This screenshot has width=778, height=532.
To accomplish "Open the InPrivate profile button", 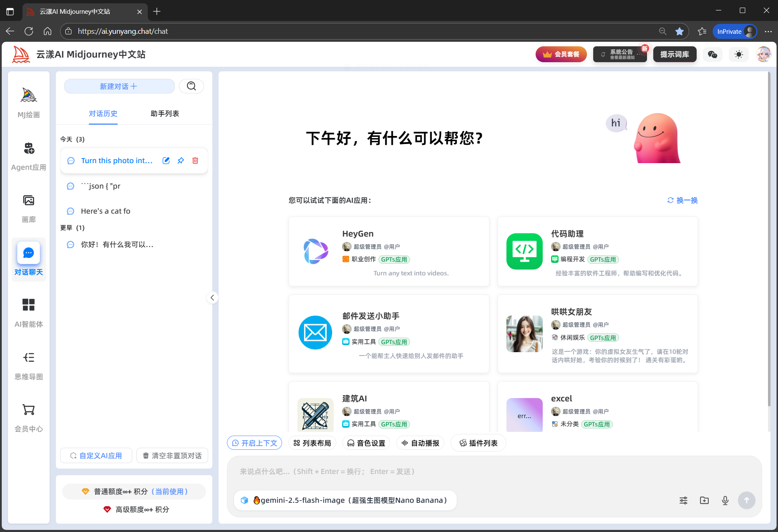I will 735,31.
